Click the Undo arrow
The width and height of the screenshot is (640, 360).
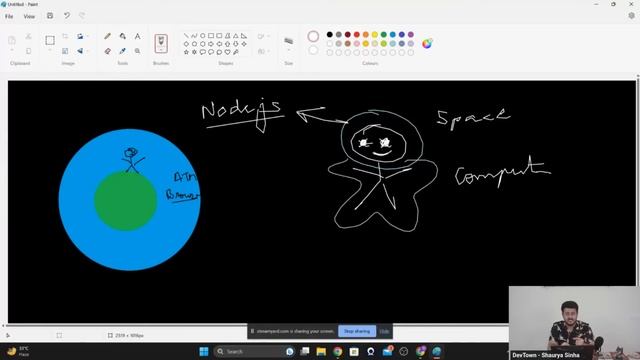(67, 16)
